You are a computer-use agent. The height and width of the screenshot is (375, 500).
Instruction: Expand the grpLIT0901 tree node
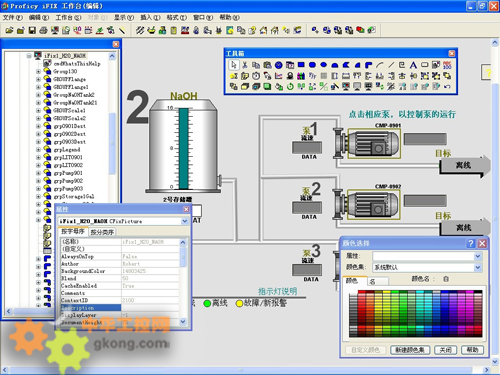point(38,157)
